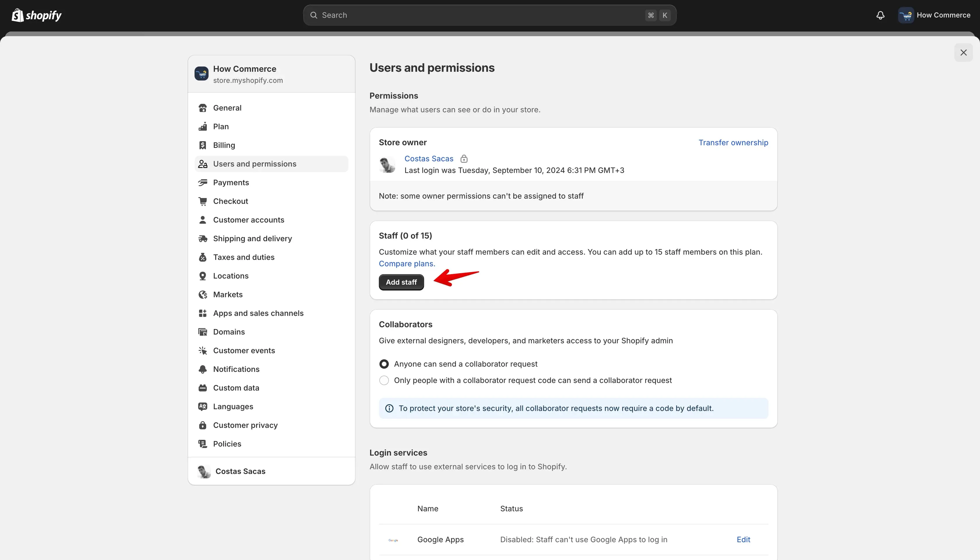Open the Compare plans link
Viewport: 980px width, 560px height.
point(407,264)
